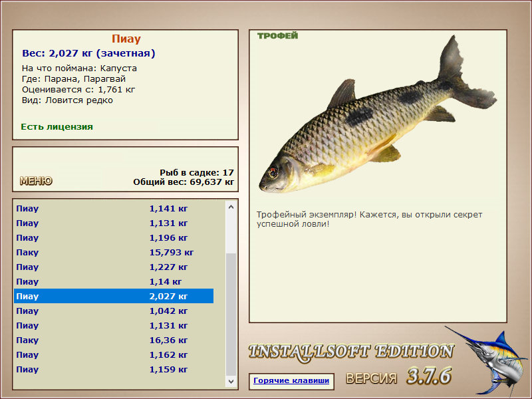The height and width of the screenshot is (399, 532).
Task: Click the Вид: Ловится редко line
Action: click(x=68, y=100)
